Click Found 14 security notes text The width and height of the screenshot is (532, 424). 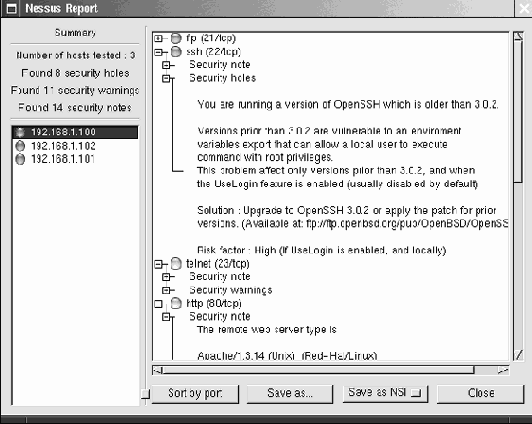tap(75, 108)
